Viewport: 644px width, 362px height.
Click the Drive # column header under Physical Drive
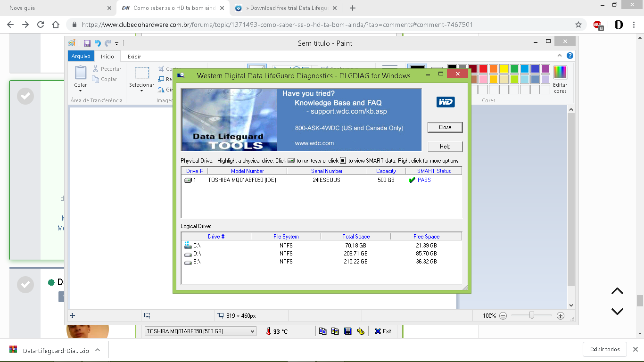(x=195, y=171)
